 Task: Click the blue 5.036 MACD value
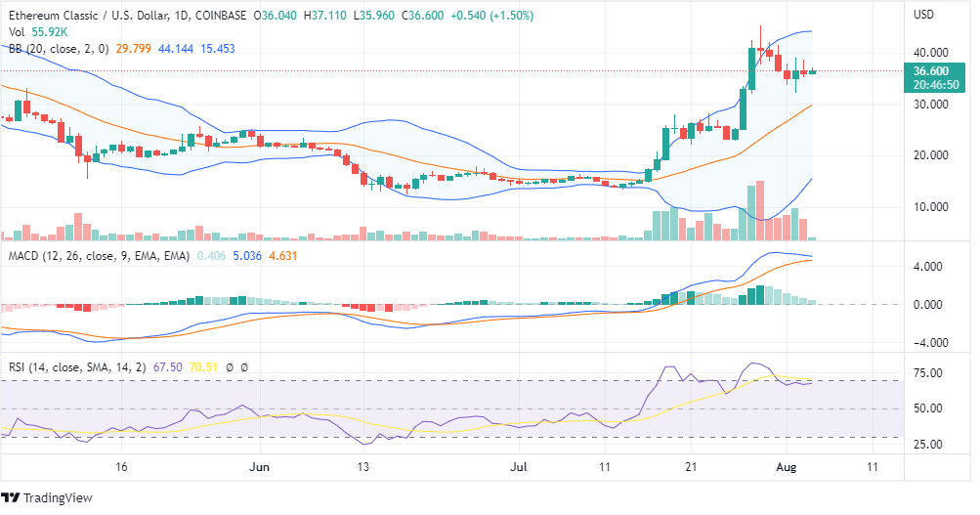point(249,256)
